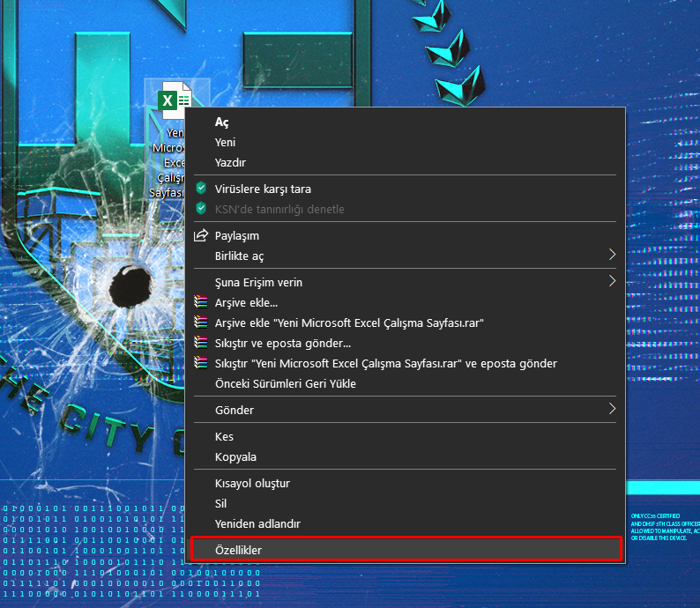Click the WinRAR icon beside Arşive ekle...
Viewport: 700px width, 608px height.
[x=201, y=302]
